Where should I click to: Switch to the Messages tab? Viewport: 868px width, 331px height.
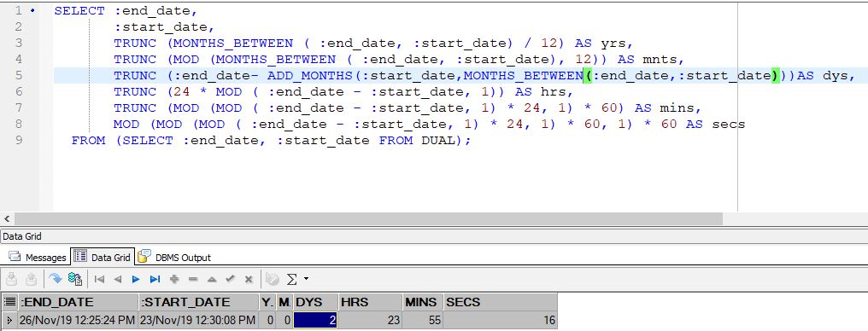[38, 258]
